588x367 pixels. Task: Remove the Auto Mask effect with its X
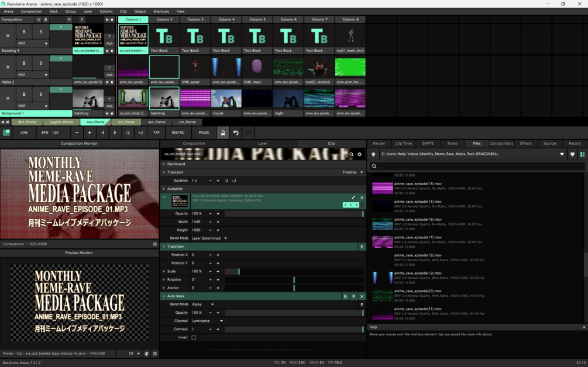(x=362, y=296)
